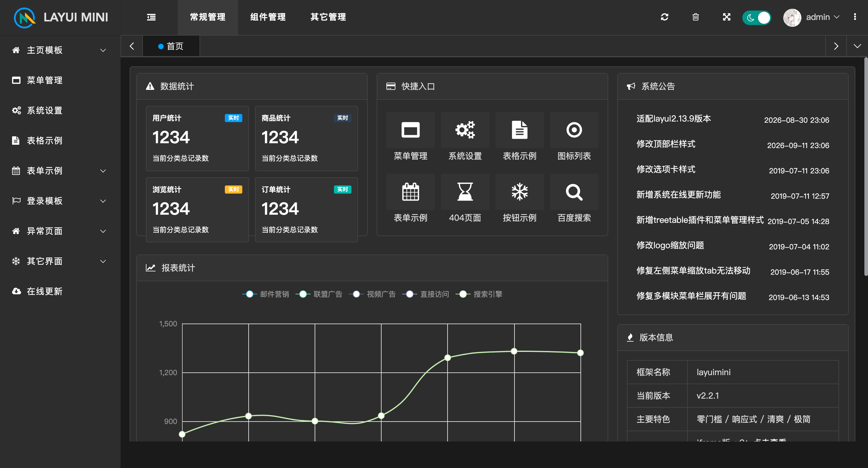Viewport: 868px width, 468px height.
Task: Open 百度搜索 magnifier quick entry
Action: point(574,191)
